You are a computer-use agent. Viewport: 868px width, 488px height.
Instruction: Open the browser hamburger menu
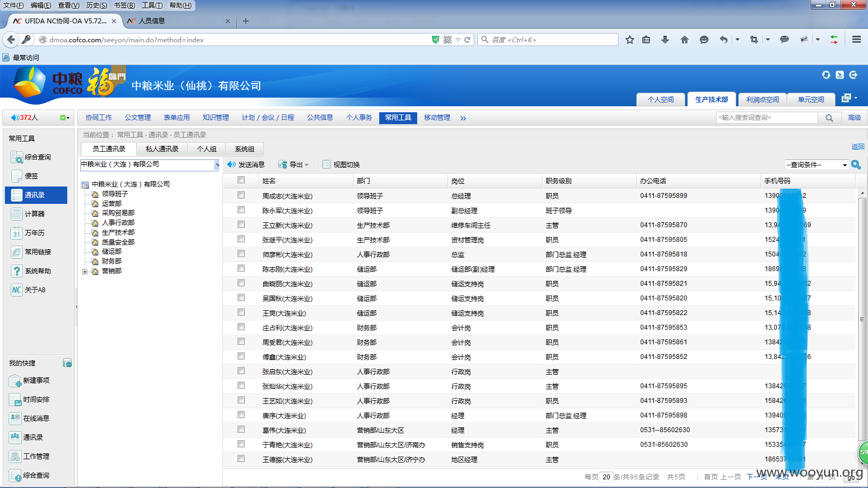[x=857, y=40]
